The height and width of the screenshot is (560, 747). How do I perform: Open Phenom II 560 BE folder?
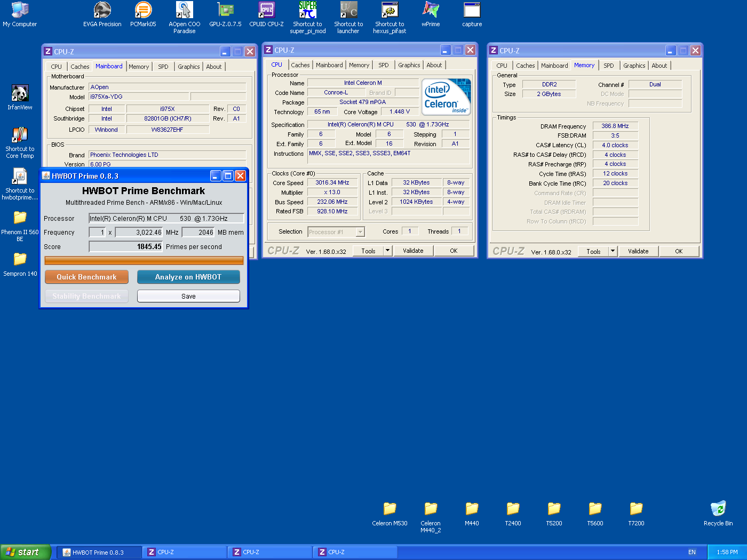pos(20,226)
